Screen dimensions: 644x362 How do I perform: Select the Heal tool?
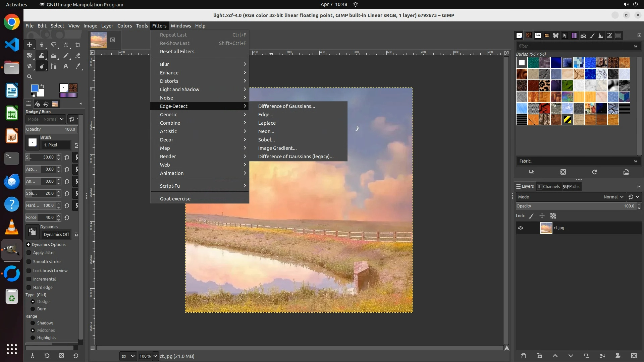[x=30, y=66]
